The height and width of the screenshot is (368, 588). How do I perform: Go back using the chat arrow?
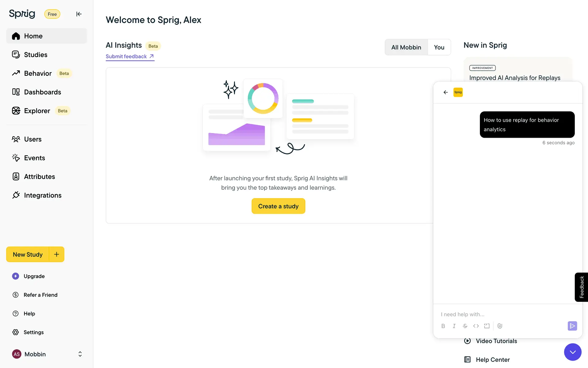446,92
